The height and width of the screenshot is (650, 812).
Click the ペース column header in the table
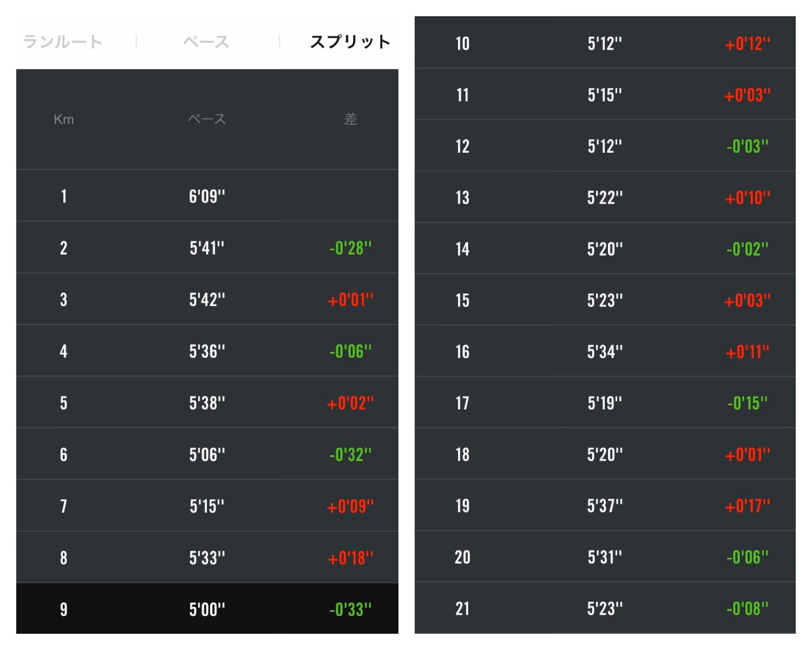[207, 119]
